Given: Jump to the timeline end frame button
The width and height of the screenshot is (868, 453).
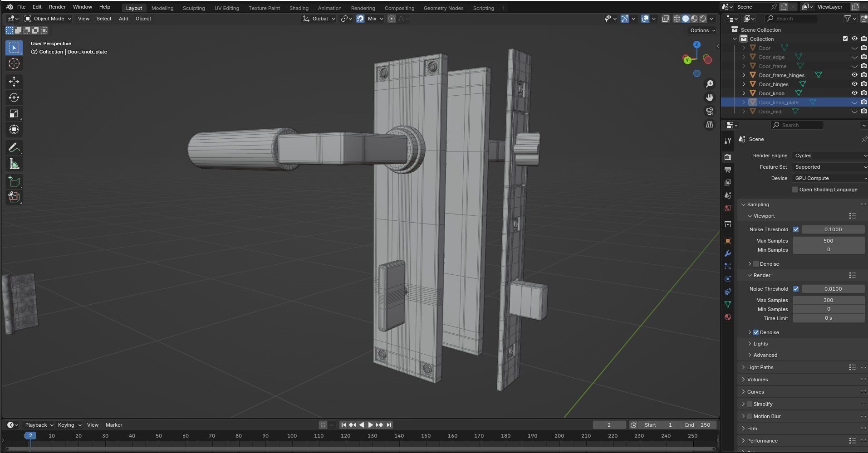Looking at the screenshot, I should (389, 425).
